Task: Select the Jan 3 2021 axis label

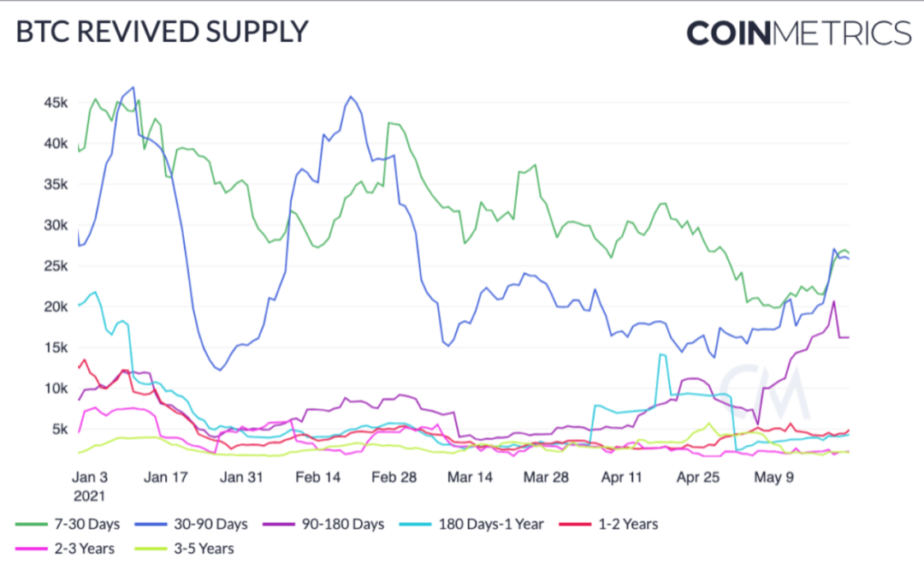Action: click(x=90, y=486)
